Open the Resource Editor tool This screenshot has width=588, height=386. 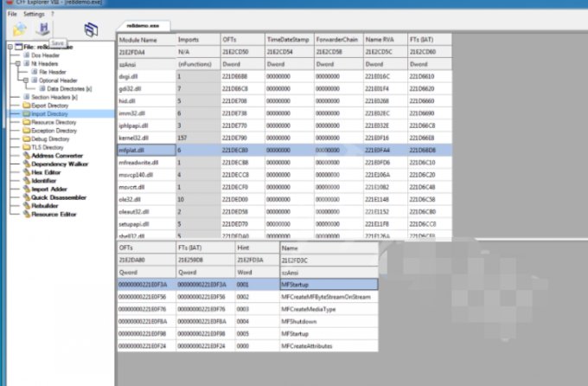click(56, 214)
